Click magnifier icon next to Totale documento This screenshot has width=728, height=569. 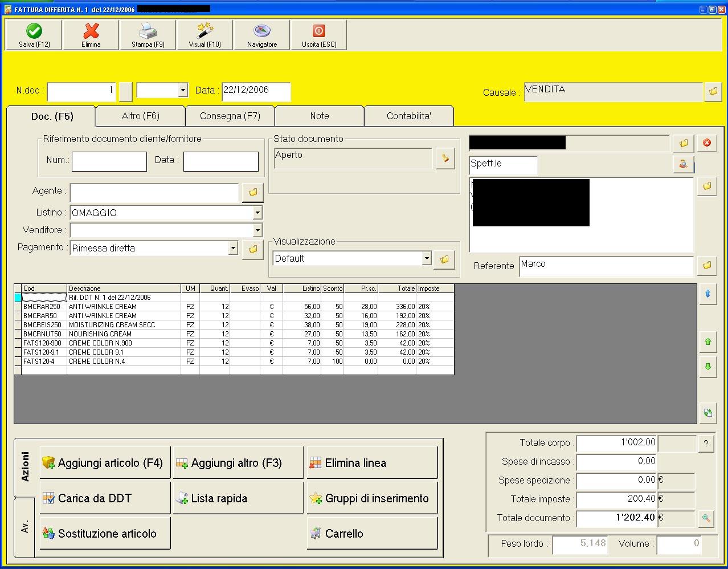(706, 518)
